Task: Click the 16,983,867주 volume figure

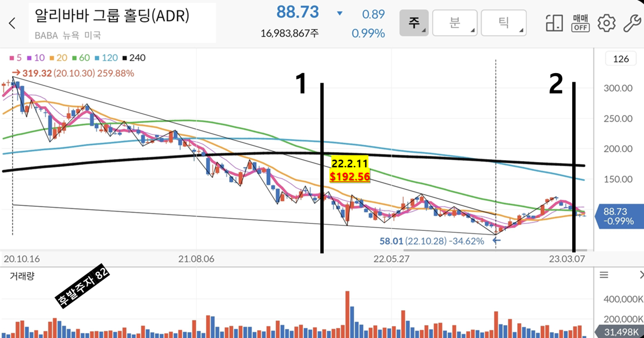Action: (x=290, y=33)
